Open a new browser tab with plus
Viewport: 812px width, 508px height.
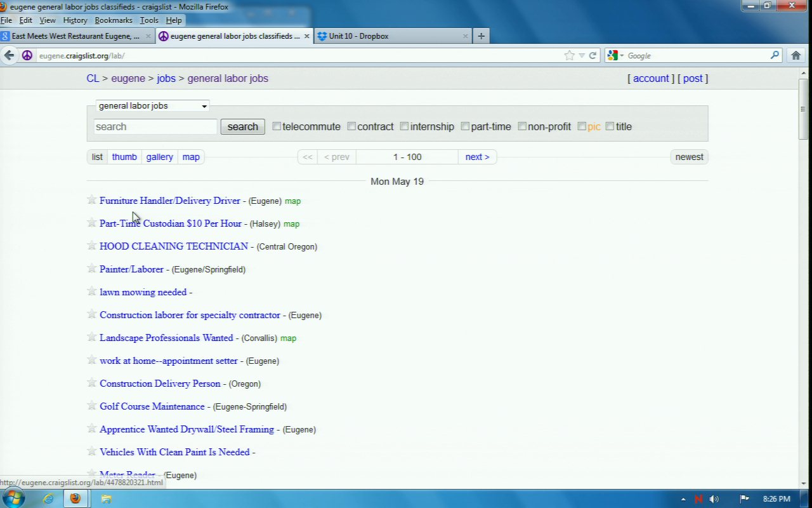coord(481,36)
